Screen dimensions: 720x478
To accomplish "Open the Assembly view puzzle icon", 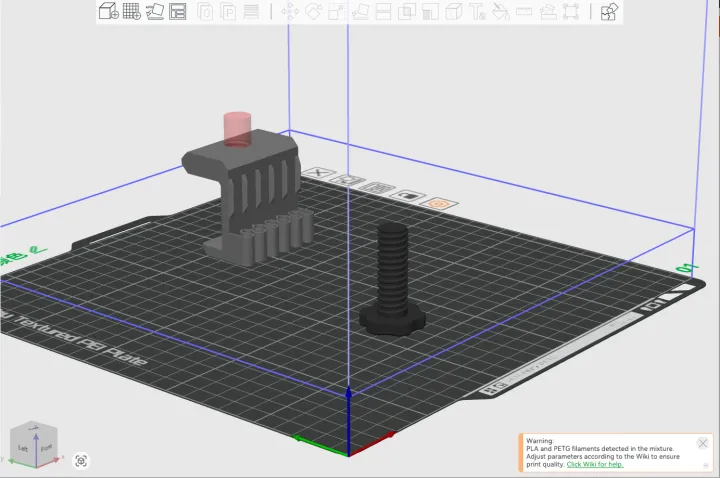I will (x=609, y=11).
